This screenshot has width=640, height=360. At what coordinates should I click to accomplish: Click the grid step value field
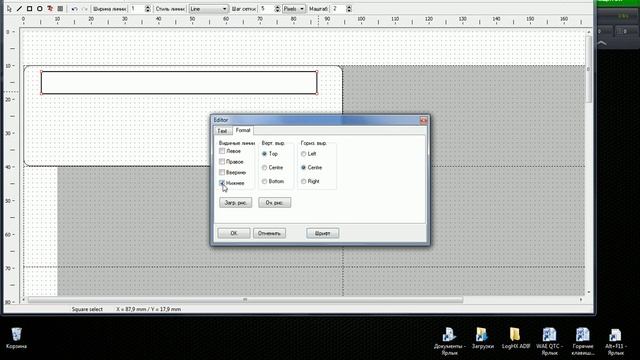click(267, 9)
